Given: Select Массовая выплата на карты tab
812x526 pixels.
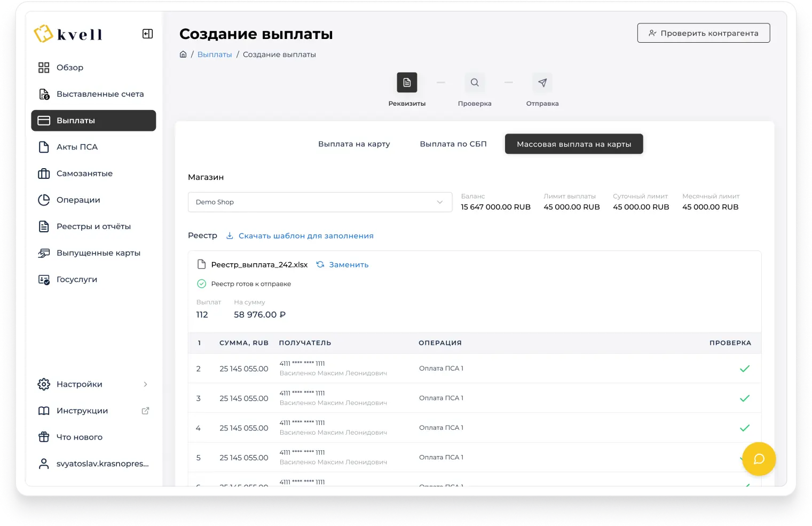Looking at the screenshot, I should (574, 144).
